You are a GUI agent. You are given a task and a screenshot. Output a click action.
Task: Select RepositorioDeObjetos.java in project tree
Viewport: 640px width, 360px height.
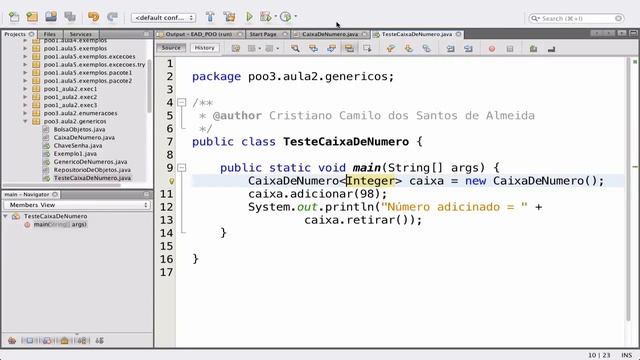click(92, 170)
